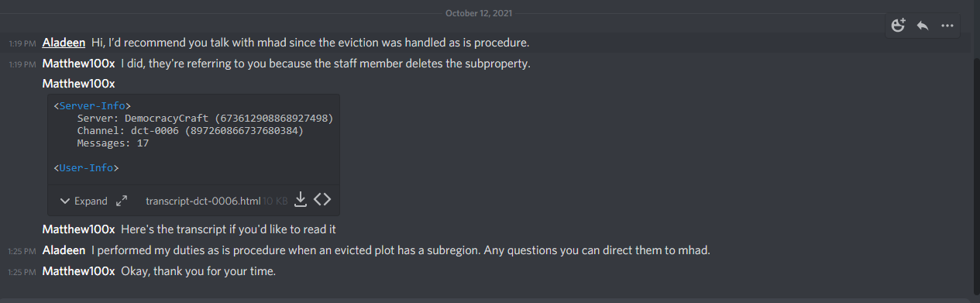This screenshot has height=303, width=980.
Task: Click Matthew100x name on 'I did' message
Action: [x=78, y=63]
